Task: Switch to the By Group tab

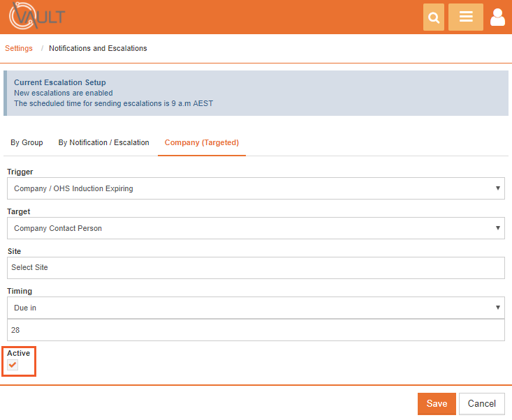Action: click(x=27, y=142)
